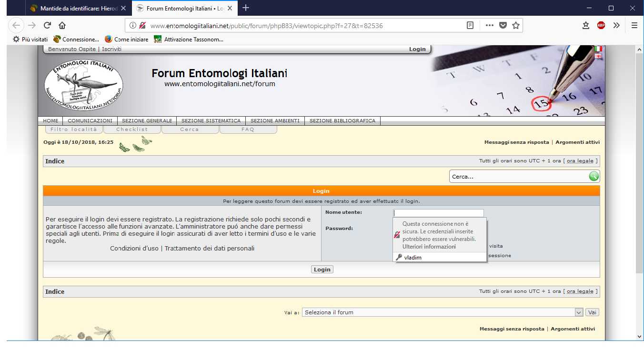Expand the Seleziona il forum dropdown
Viewport: 644px width, 350px height.
point(443,312)
